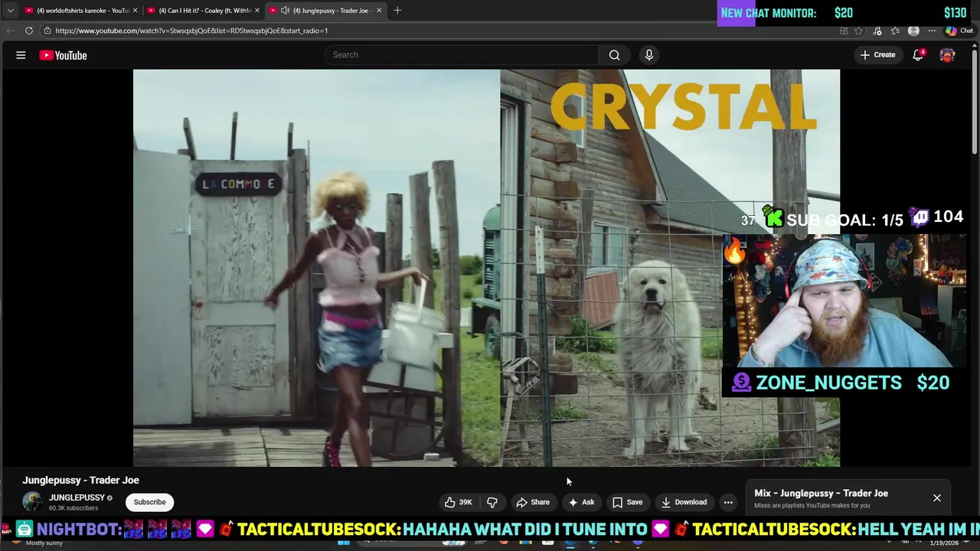Click the video player area
This screenshot has width=980, height=551.
(486, 268)
